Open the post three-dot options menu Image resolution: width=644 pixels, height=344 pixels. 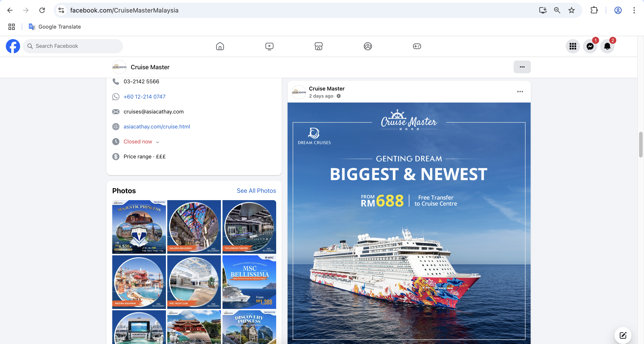point(520,92)
